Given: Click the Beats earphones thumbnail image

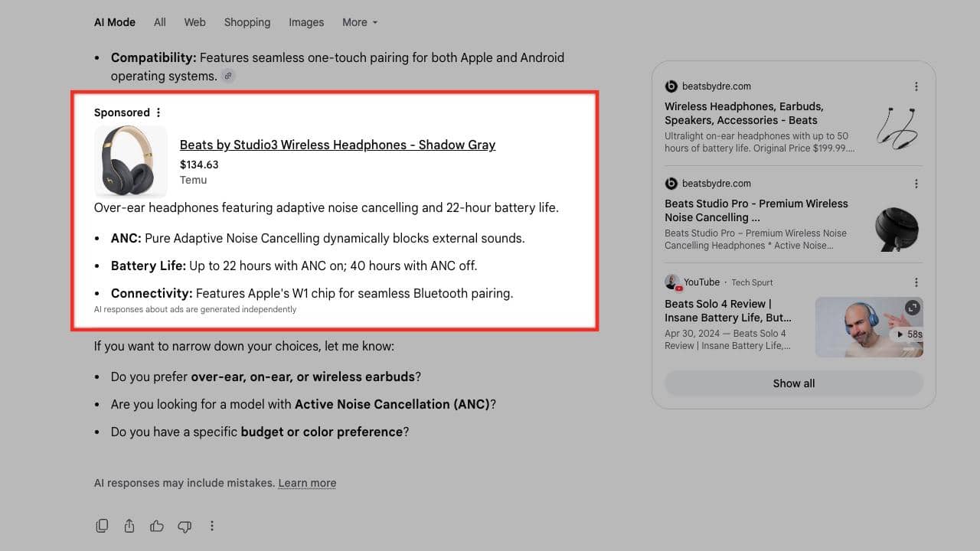Looking at the screenshot, I should tap(897, 127).
